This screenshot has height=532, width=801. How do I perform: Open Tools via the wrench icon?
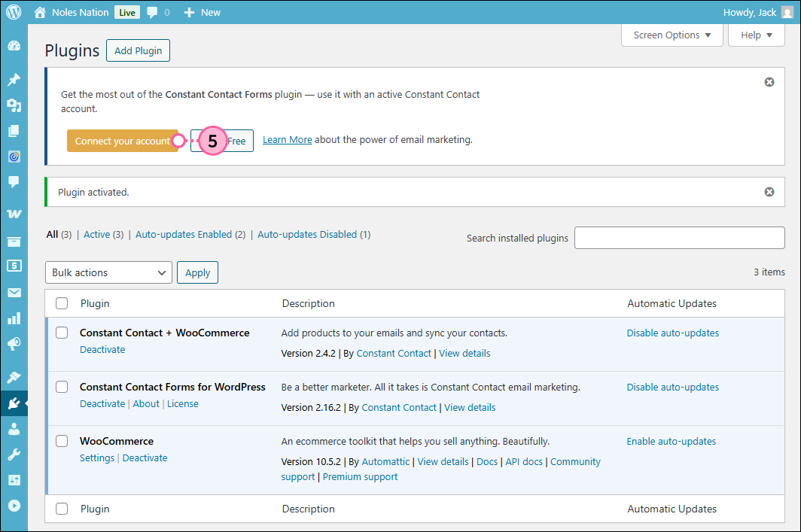tap(14, 455)
